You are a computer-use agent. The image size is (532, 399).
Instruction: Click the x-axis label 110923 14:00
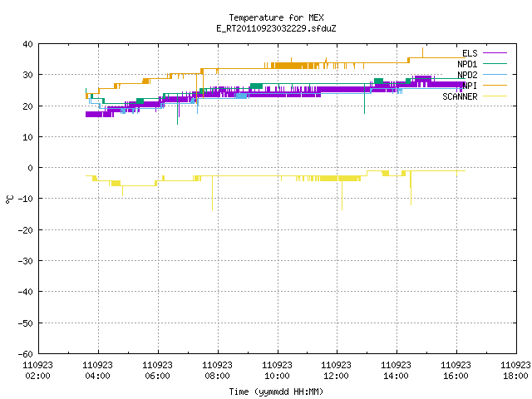tap(396, 371)
